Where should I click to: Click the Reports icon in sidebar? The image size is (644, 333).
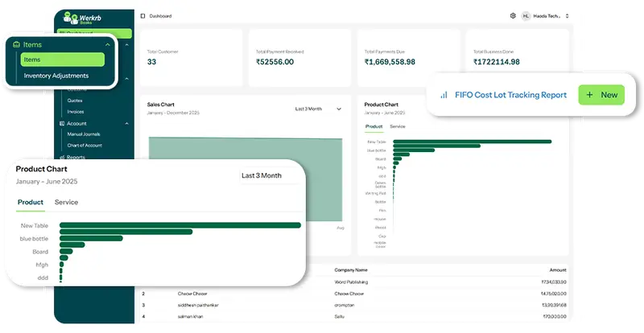[61, 157]
